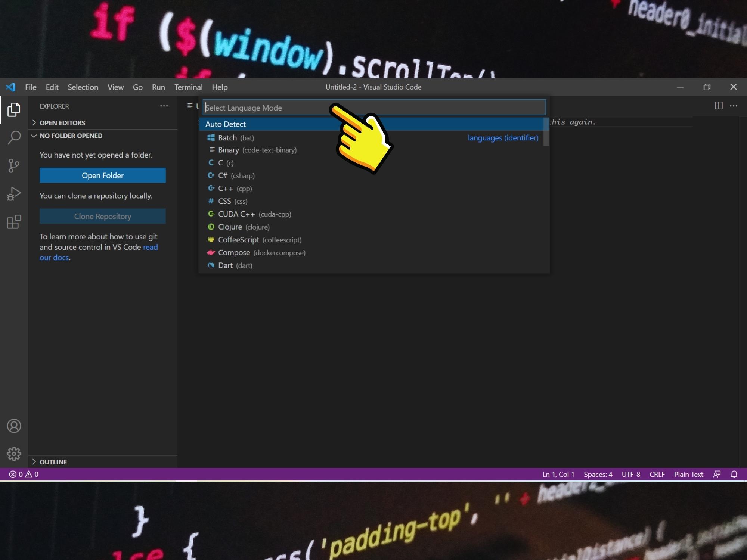Open the Source Control view
The height and width of the screenshot is (560, 747).
pos(14,165)
